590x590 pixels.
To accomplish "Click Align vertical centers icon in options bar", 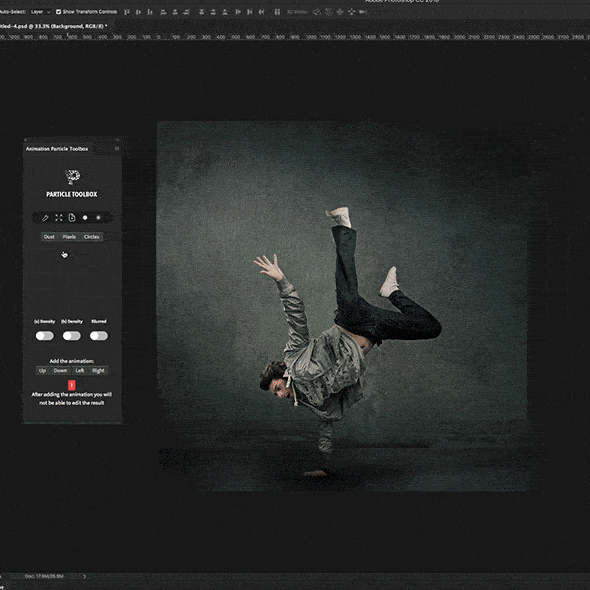I will coord(138,12).
